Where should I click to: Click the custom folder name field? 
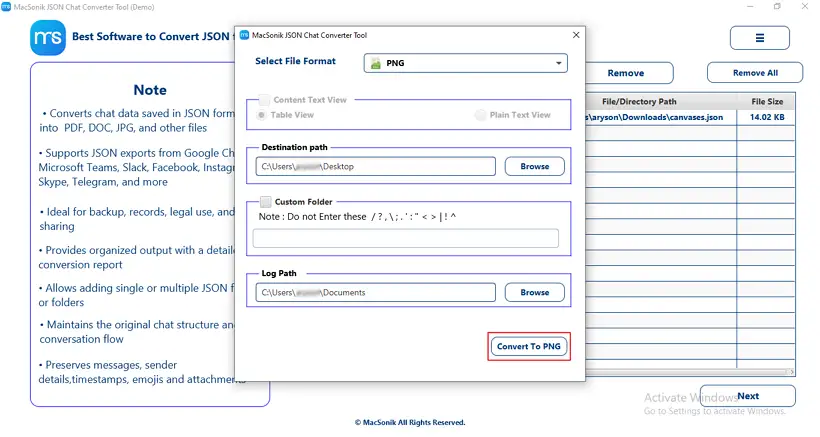[406, 238]
